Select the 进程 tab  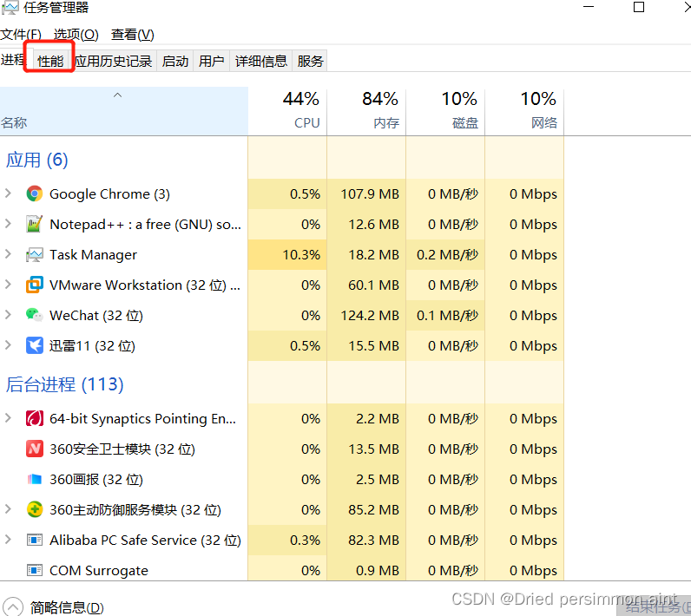(13, 60)
